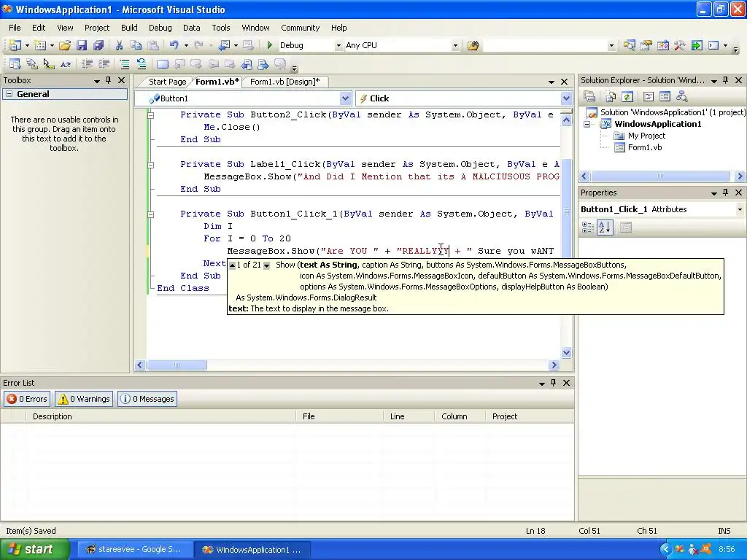Click the Copy icon in the toolbar
The image size is (747, 560).
pyautogui.click(x=136, y=45)
